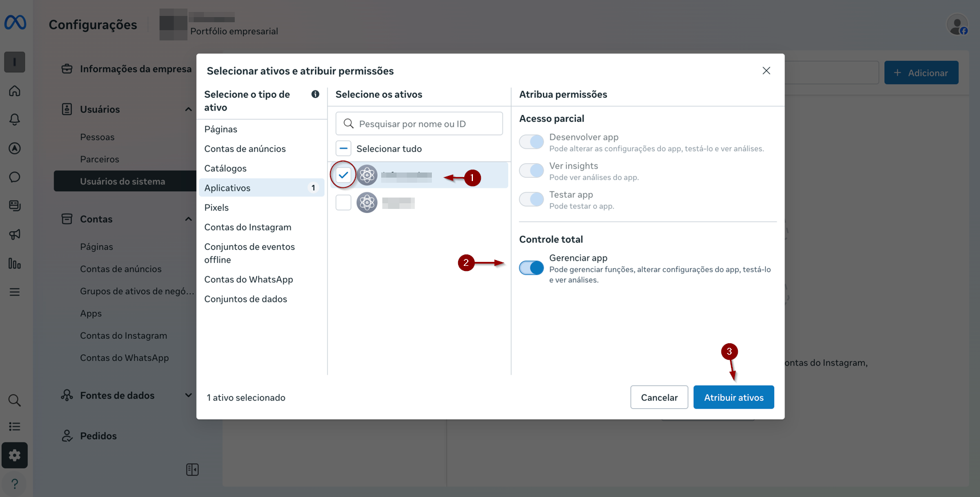980x497 pixels.
Task: Open the notifications bell icon
Action: click(x=15, y=120)
